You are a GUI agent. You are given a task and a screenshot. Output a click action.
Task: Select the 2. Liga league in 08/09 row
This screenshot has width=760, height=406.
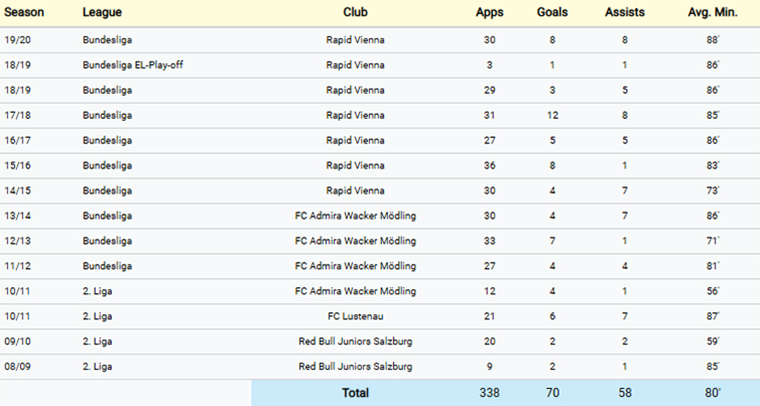pyautogui.click(x=99, y=367)
